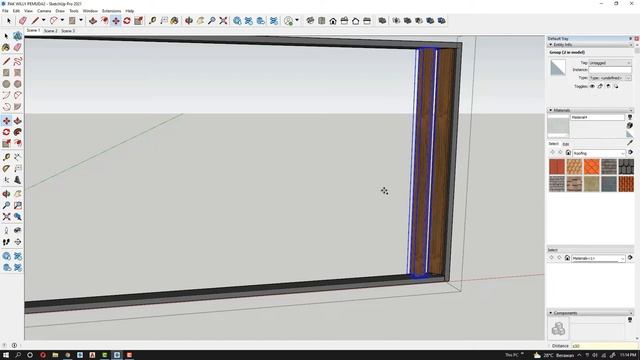Click In Model home button beside Roofing
Image resolution: width=640 pixels, height=360 pixels.
click(x=568, y=153)
